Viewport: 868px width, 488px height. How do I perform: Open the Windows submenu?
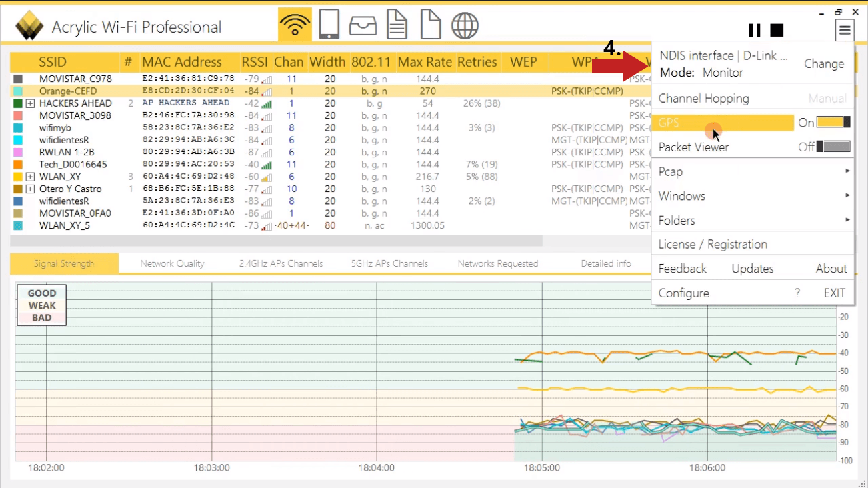(753, 196)
